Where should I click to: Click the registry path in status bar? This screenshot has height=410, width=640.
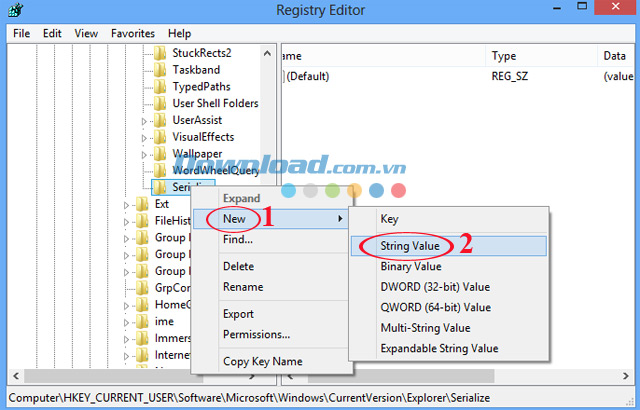pyautogui.click(x=249, y=398)
